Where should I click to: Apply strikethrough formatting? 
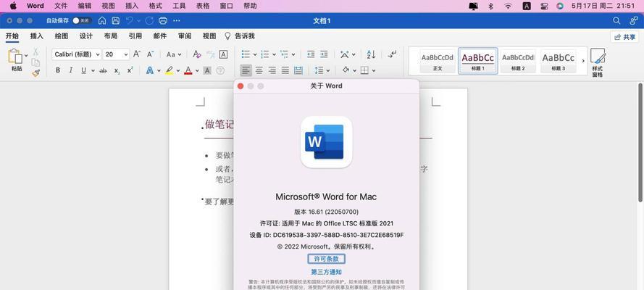point(103,70)
